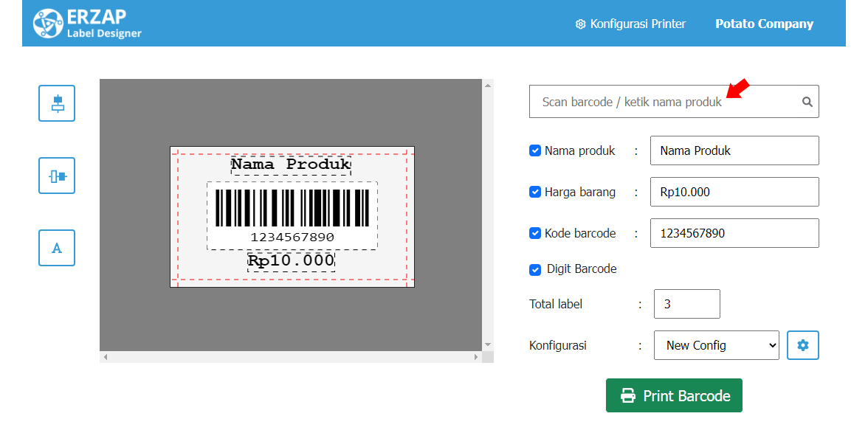This screenshot has height=447, width=868.
Task: Select the Nama Produk text on label canvas
Action: [291, 165]
